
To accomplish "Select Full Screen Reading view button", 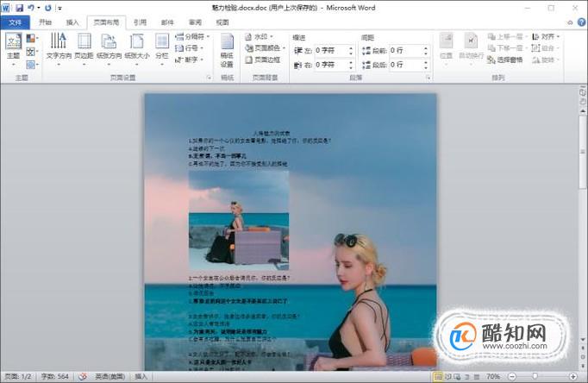I will tap(447, 376).
